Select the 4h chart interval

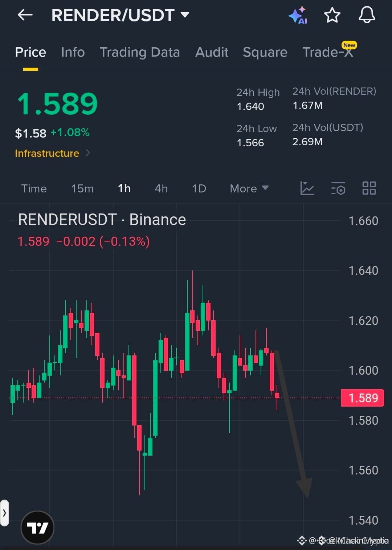click(161, 188)
